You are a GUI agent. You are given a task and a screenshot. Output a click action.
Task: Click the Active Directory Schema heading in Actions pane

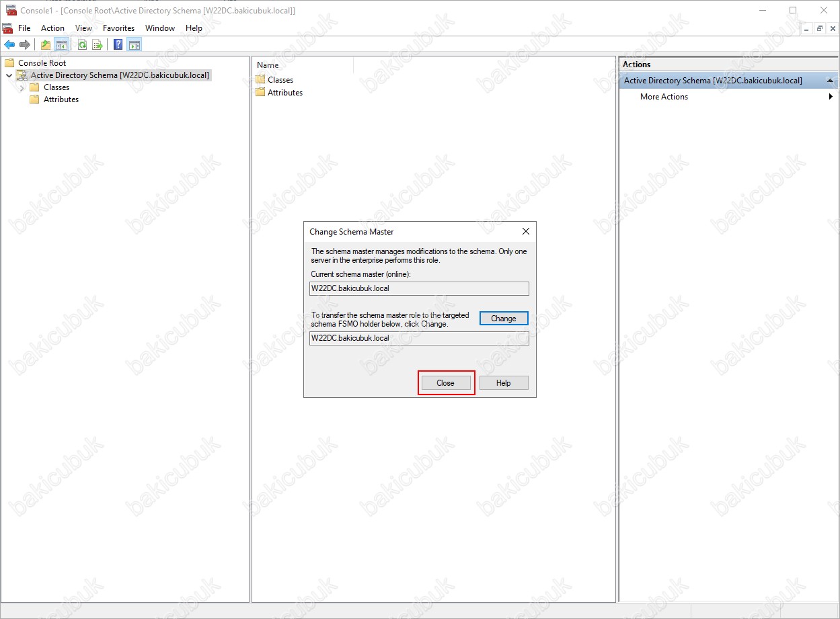coord(713,81)
